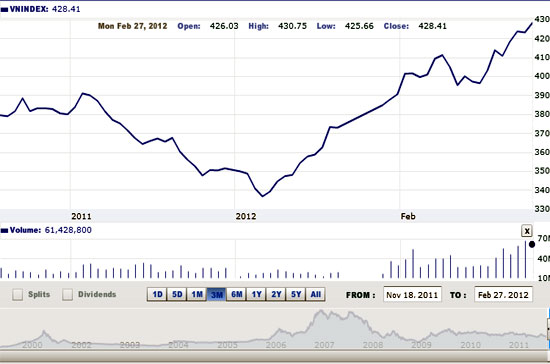This screenshot has height=364, width=550.
Task: Select the 5D time range
Action: click(177, 294)
